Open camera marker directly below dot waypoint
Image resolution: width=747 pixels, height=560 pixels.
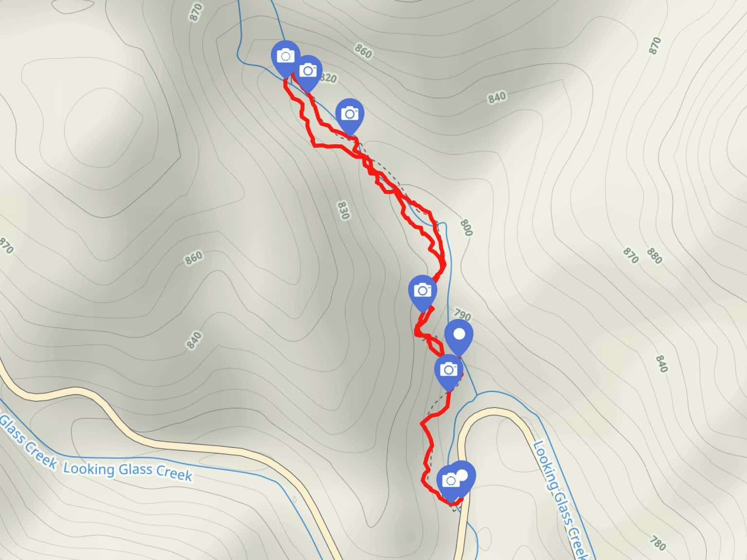[448, 371]
